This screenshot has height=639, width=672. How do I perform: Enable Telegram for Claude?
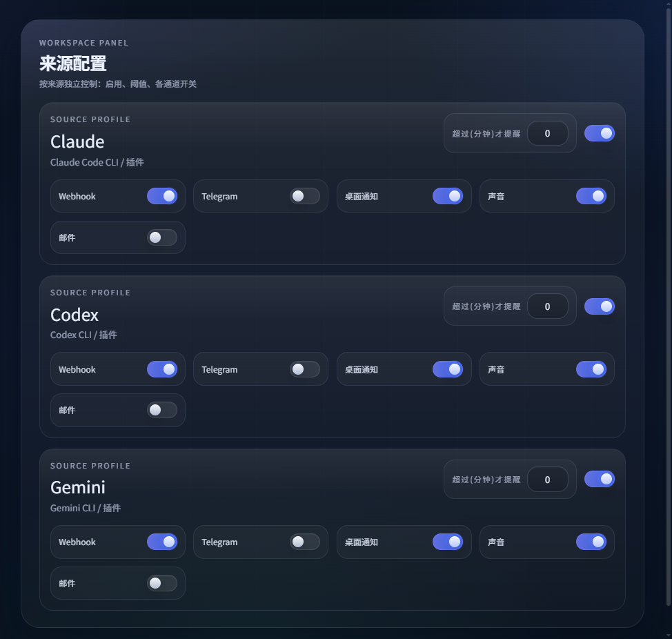(305, 196)
